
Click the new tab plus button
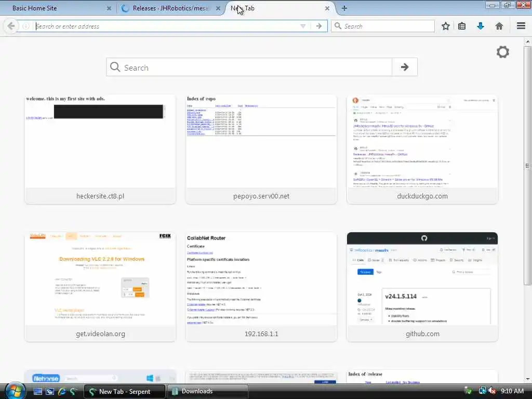pos(344,8)
